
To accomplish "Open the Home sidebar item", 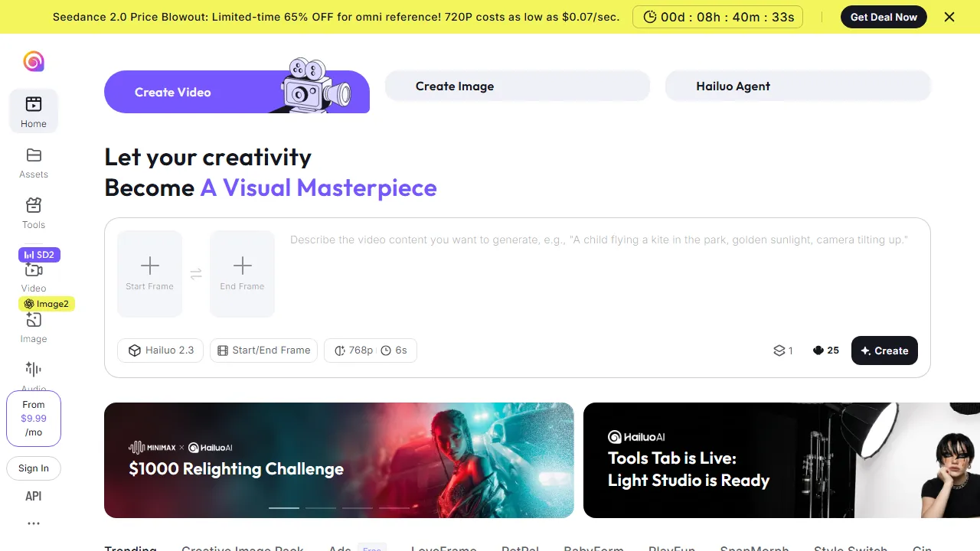I will tap(34, 111).
